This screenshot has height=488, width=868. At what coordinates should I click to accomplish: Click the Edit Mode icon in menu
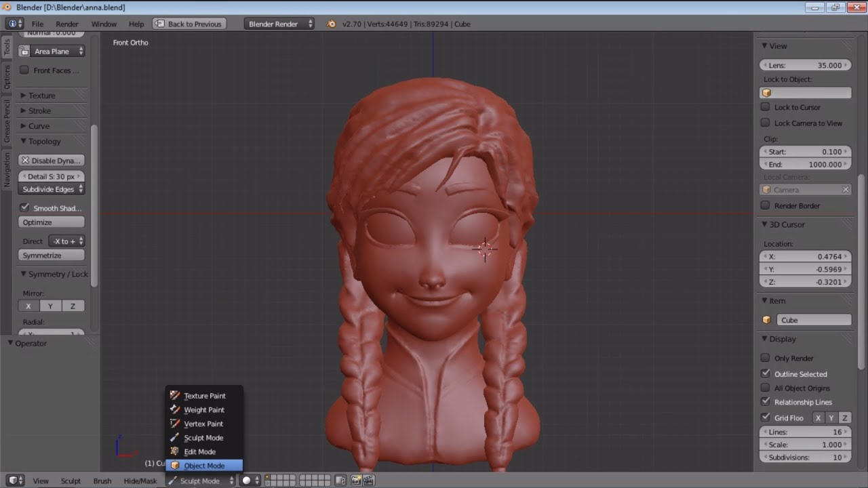click(x=175, y=451)
